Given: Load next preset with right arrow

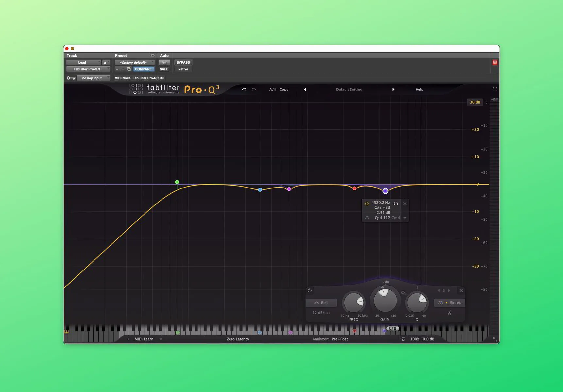Looking at the screenshot, I should tap(393, 89).
